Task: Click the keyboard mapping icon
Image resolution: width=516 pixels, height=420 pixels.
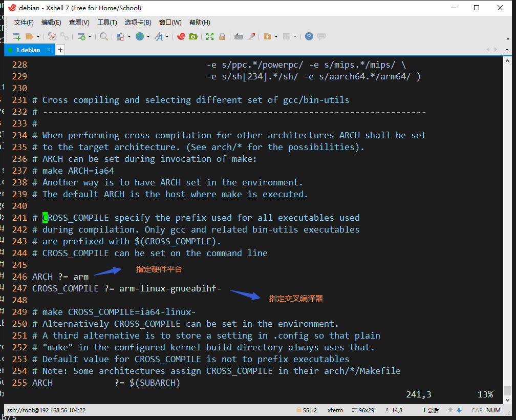Action: tap(239, 36)
